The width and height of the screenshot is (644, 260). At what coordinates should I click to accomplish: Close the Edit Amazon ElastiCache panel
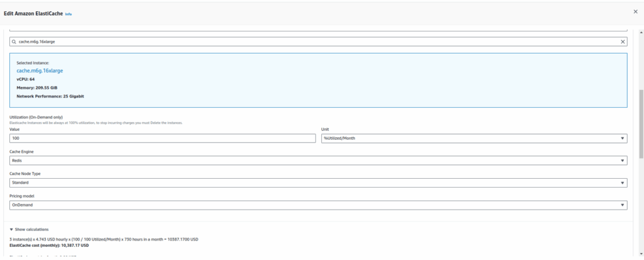635,12
